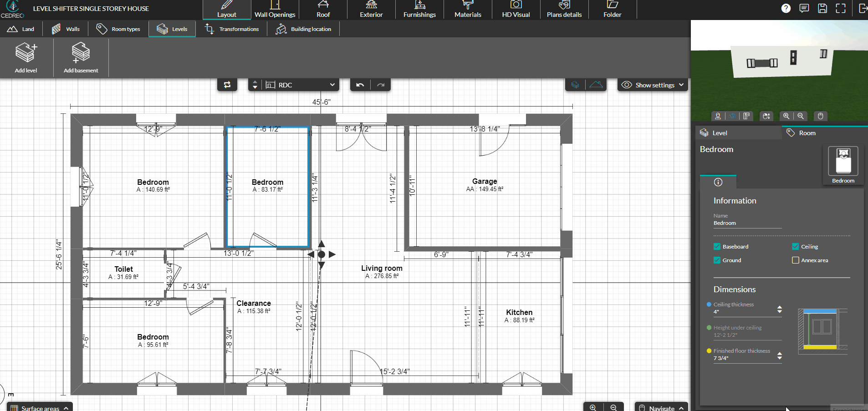868x411 pixels.
Task: Toggle the Baseboard checkbox
Action: click(717, 247)
